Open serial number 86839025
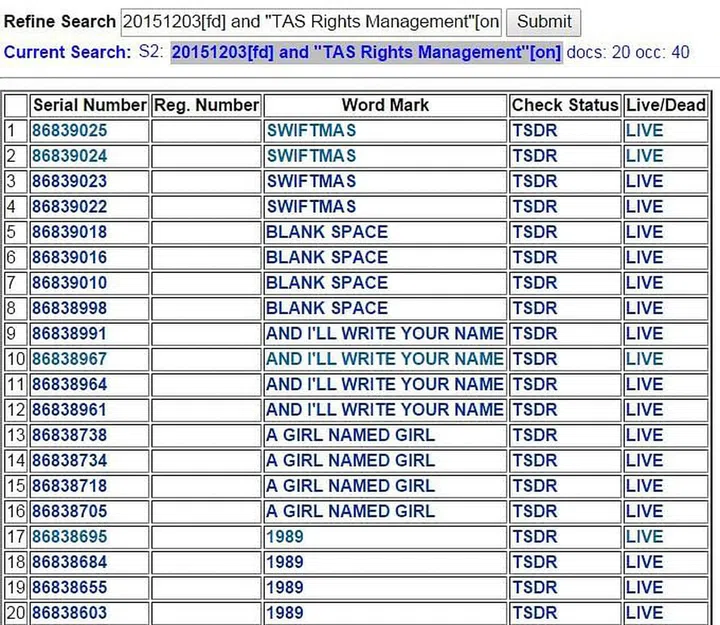Image resolution: width=720 pixels, height=625 pixels. tap(69, 131)
